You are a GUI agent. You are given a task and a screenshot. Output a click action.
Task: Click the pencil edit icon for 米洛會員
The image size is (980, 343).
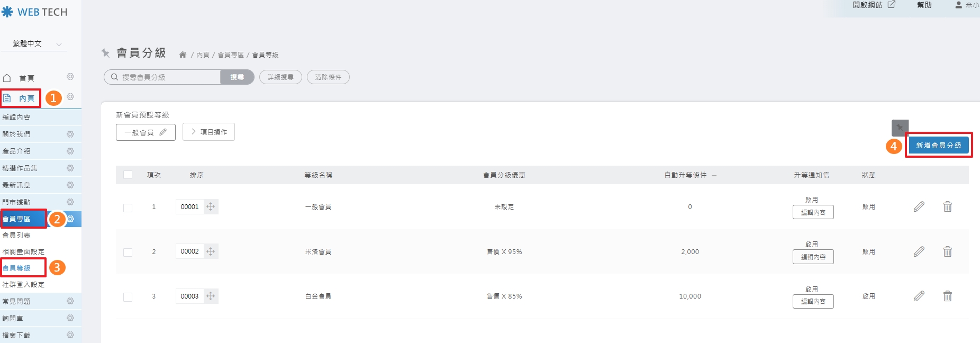tap(919, 251)
